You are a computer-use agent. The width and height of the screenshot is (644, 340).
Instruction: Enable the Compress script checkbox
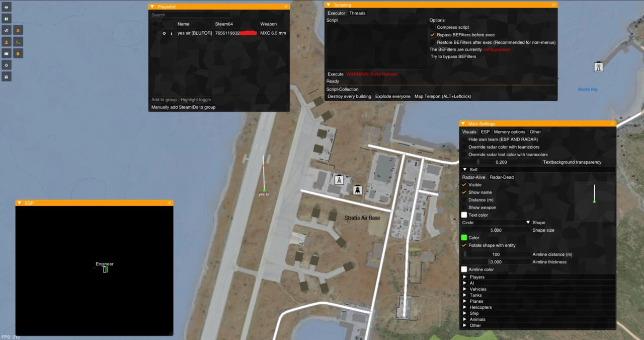point(433,27)
